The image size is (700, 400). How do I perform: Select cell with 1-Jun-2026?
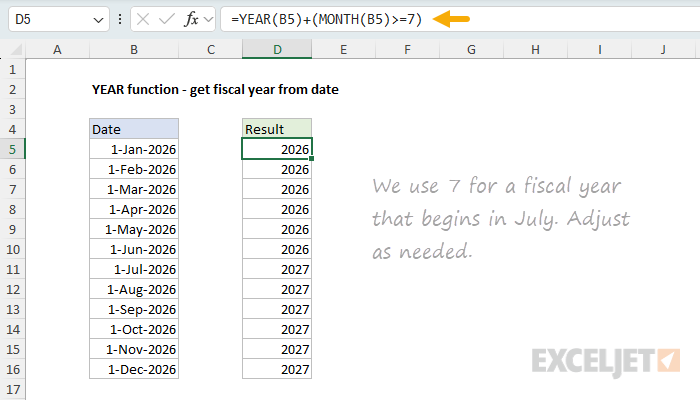pos(134,250)
